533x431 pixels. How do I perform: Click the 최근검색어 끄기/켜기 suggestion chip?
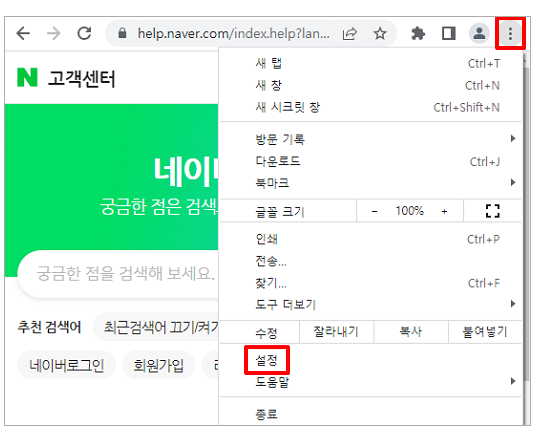tap(157, 327)
